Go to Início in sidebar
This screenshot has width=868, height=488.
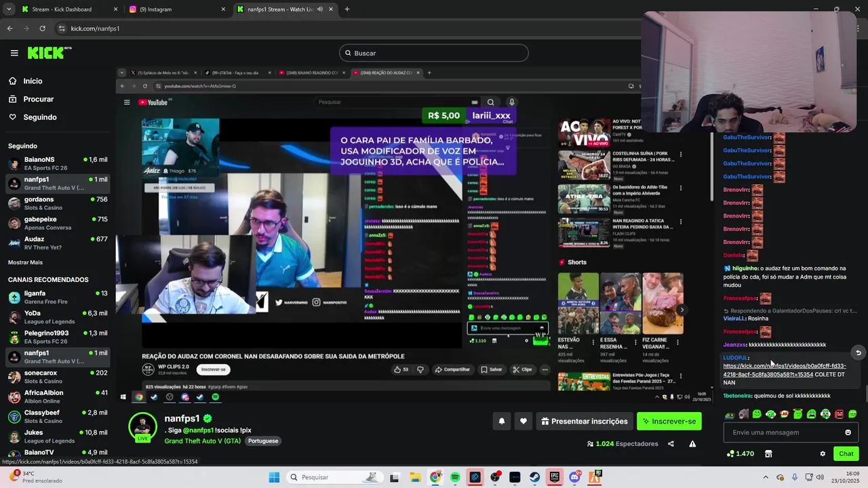coord(33,81)
